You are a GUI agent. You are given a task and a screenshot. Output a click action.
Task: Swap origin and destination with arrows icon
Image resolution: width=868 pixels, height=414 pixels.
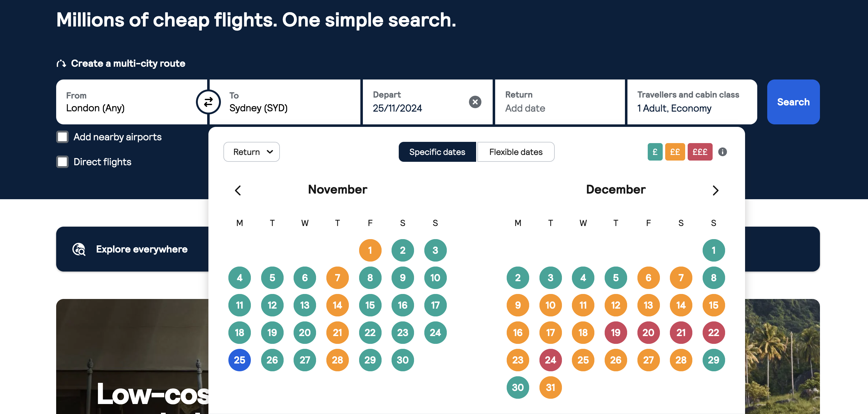tap(208, 102)
